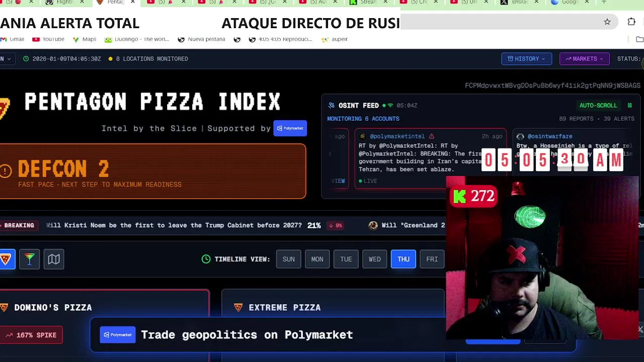Select TUE in timeline view
Screen dimensions: 644x362
click(x=346, y=259)
